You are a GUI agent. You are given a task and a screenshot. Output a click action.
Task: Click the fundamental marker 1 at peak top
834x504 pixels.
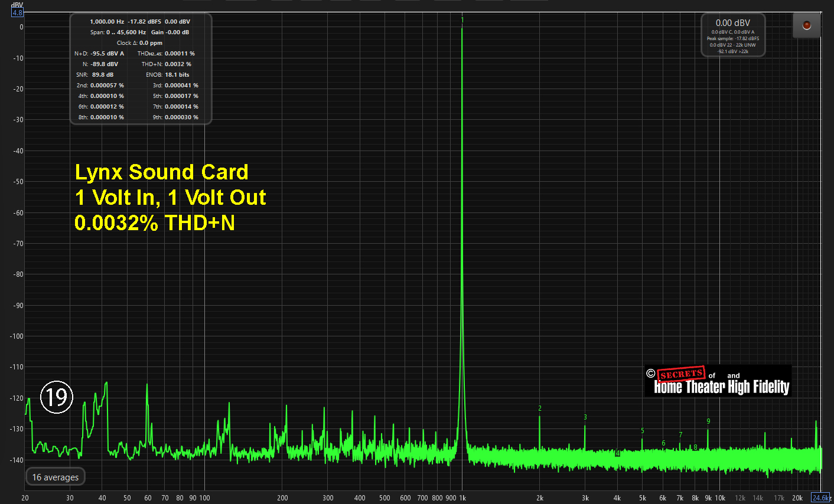pyautogui.click(x=462, y=20)
